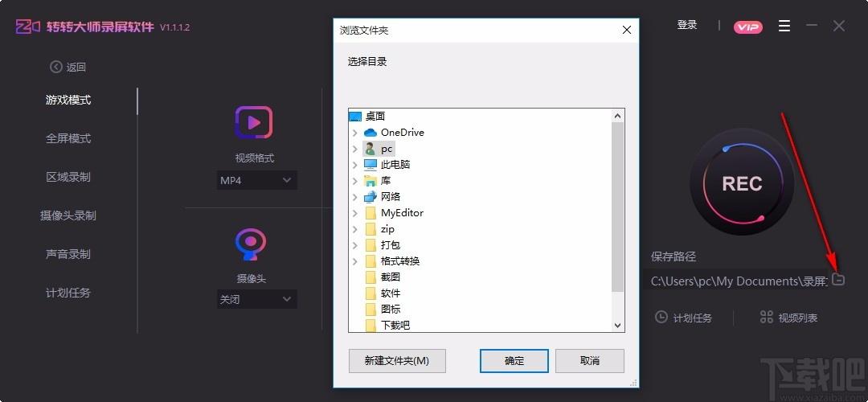Click the VIP badge icon

tap(748, 27)
